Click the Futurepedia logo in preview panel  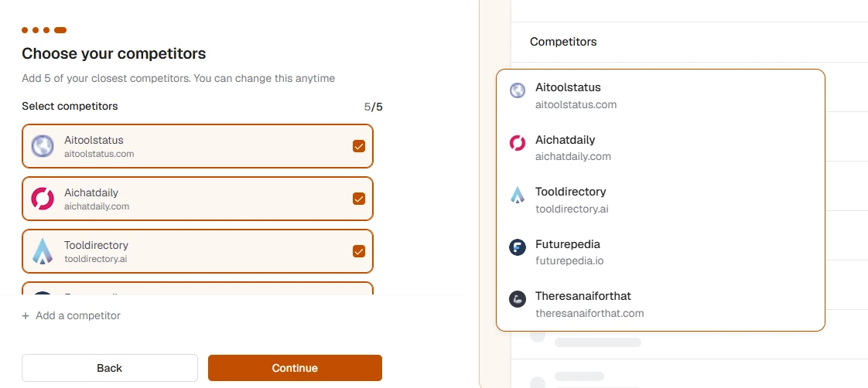(x=517, y=247)
